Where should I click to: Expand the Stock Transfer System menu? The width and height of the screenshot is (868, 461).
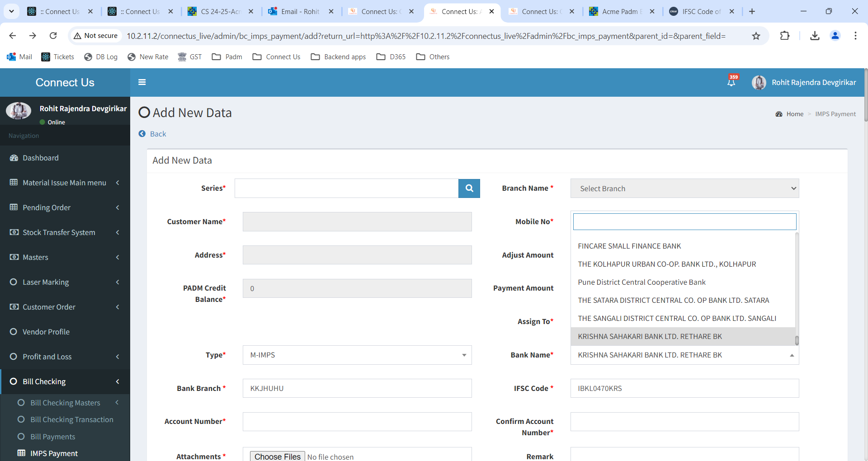click(118, 232)
